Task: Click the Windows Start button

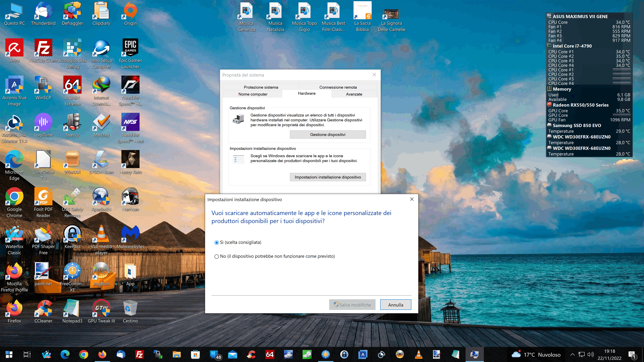Action: pyautogui.click(x=9, y=354)
